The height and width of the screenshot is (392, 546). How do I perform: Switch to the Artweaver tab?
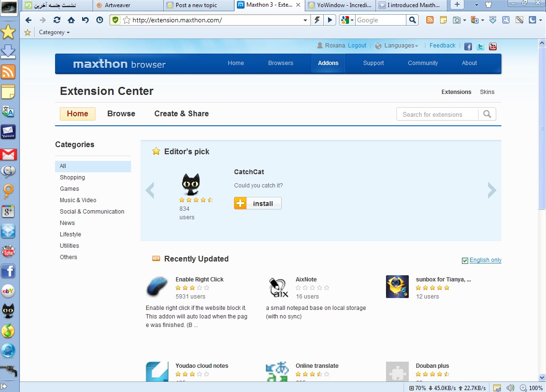(x=128, y=5)
